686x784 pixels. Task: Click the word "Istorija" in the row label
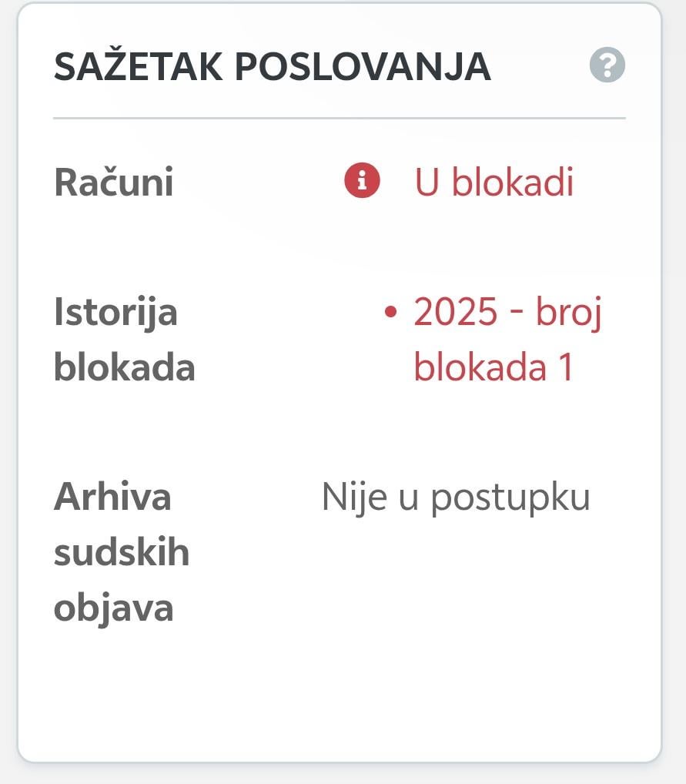tap(115, 313)
